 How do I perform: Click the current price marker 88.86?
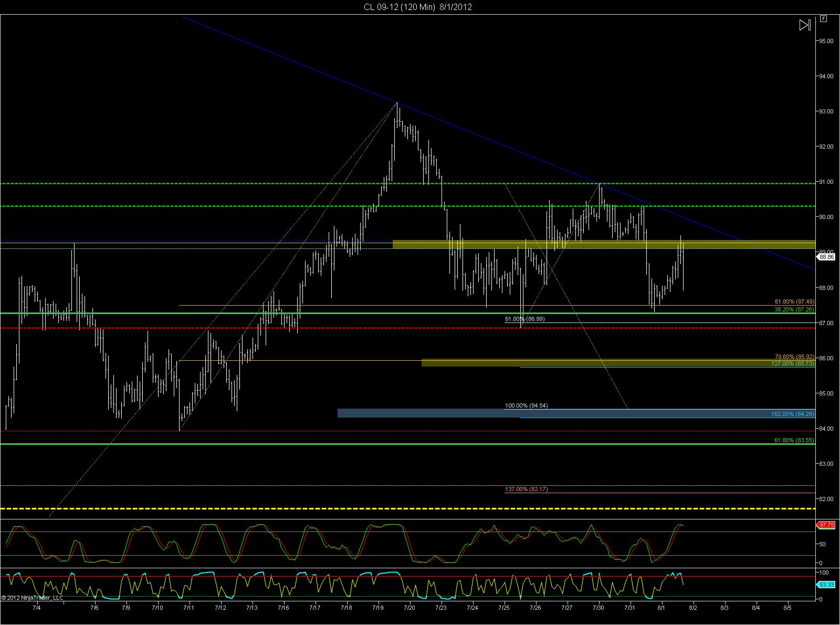[827, 257]
